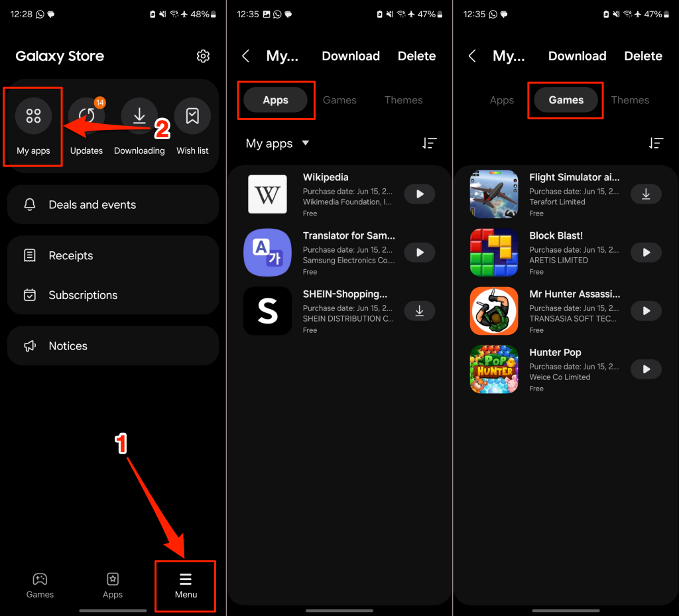Image resolution: width=679 pixels, height=616 pixels.
Task: Open Galaxy Store settings gear
Action: pyautogui.click(x=203, y=56)
